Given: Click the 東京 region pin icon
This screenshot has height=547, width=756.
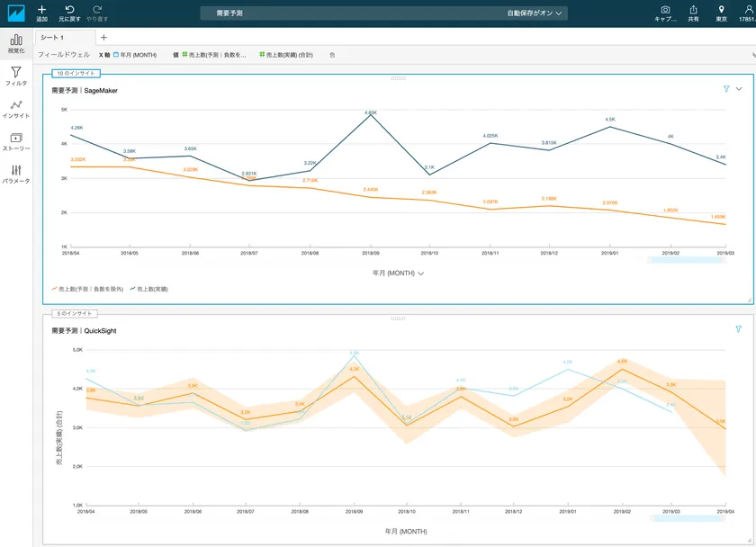Looking at the screenshot, I should pyautogui.click(x=721, y=10).
